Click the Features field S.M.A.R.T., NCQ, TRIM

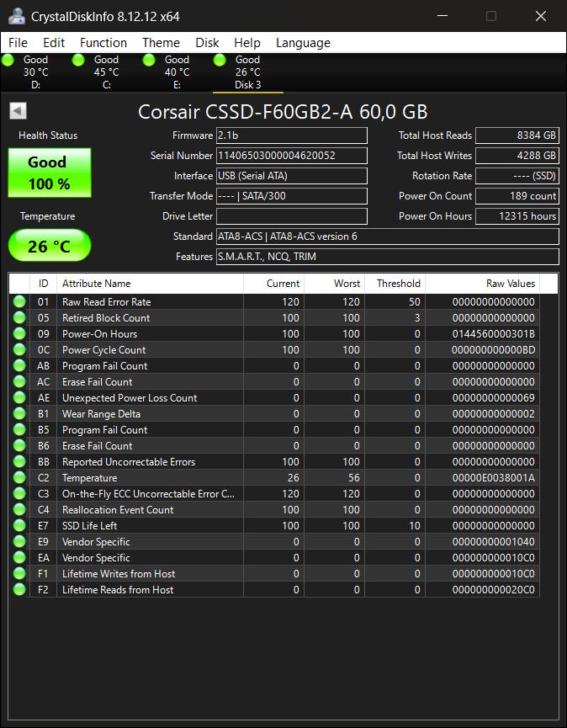(388, 257)
